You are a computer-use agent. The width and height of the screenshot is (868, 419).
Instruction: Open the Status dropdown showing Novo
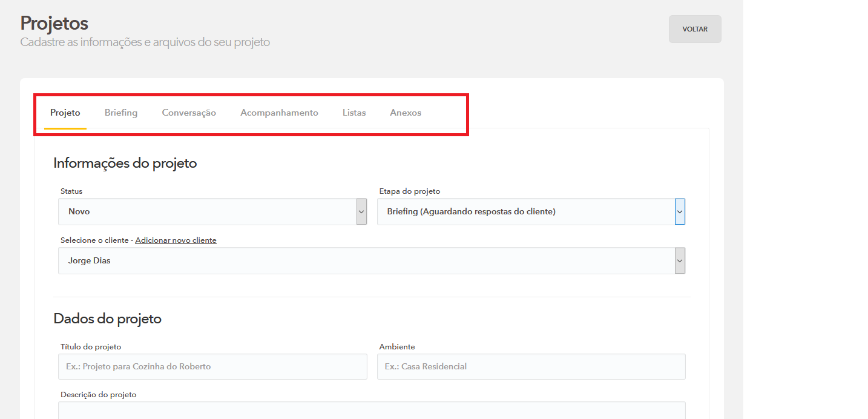(x=207, y=212)
